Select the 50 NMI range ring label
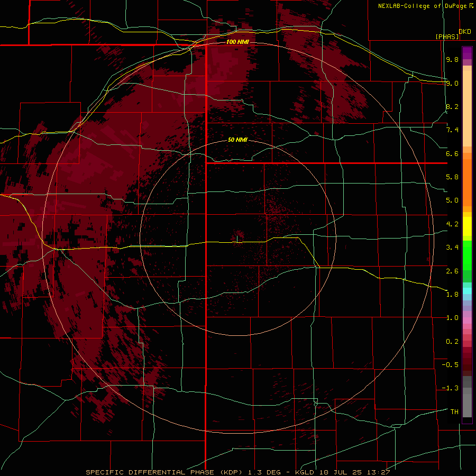Screen dimensions: 476x476 [237, 140]
